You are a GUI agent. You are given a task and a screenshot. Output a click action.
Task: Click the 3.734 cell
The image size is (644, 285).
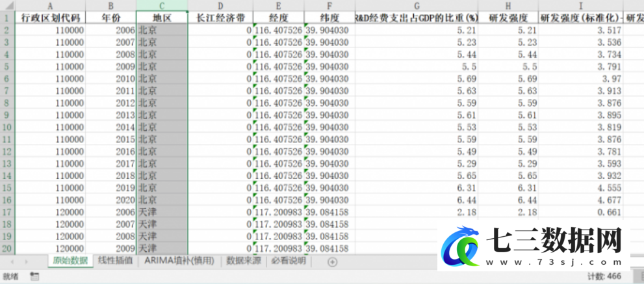click(x=581, y=54)
